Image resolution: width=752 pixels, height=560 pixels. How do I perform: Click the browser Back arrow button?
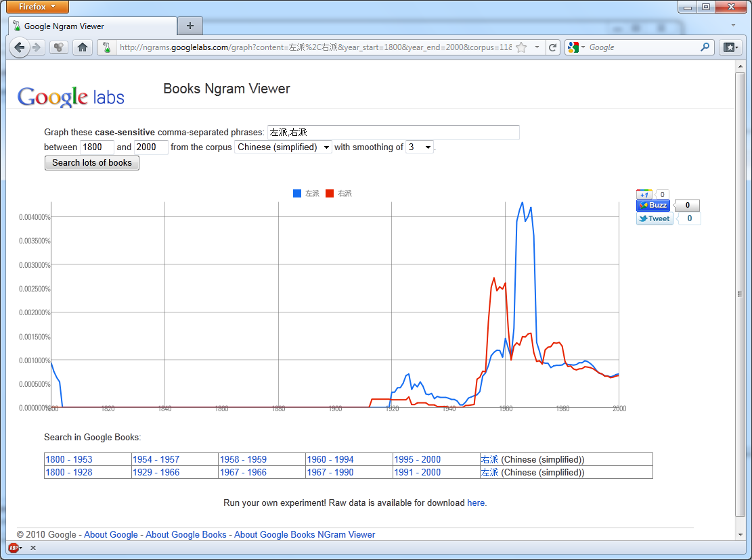point(19,47)
